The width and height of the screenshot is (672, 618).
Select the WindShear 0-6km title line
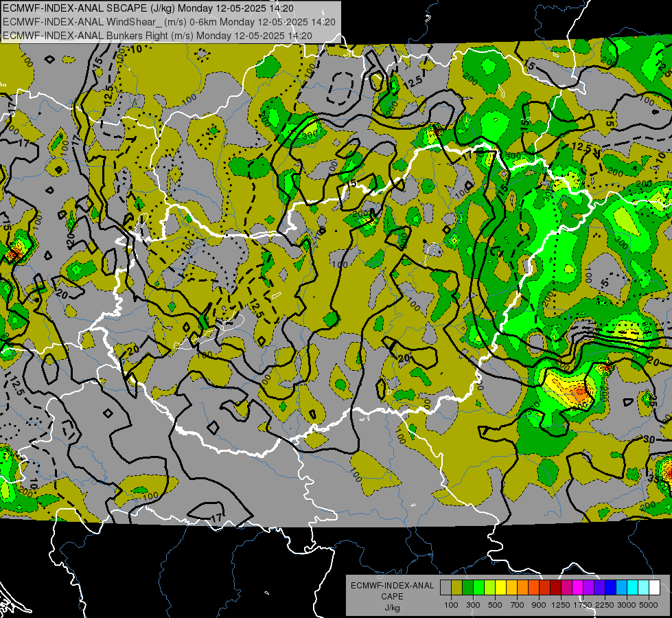click(169, 22)
